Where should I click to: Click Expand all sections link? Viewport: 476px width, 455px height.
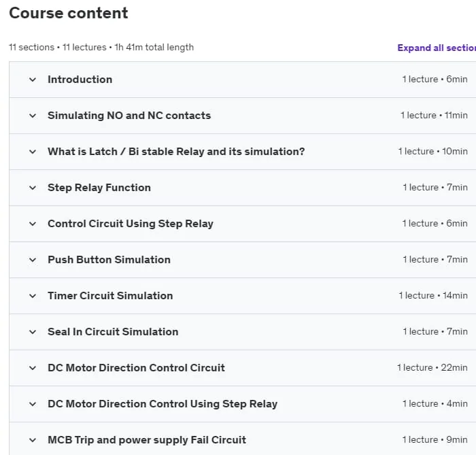(x=437, y=48)
